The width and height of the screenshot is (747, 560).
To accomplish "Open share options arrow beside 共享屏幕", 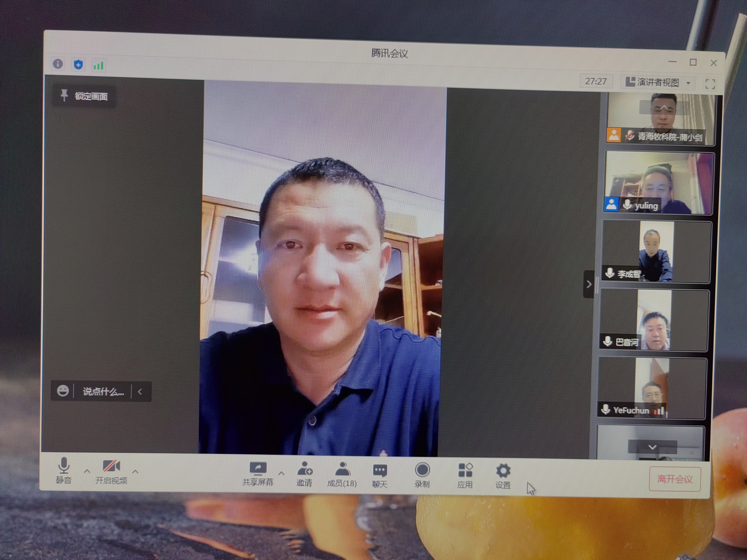I will (281, 473).
